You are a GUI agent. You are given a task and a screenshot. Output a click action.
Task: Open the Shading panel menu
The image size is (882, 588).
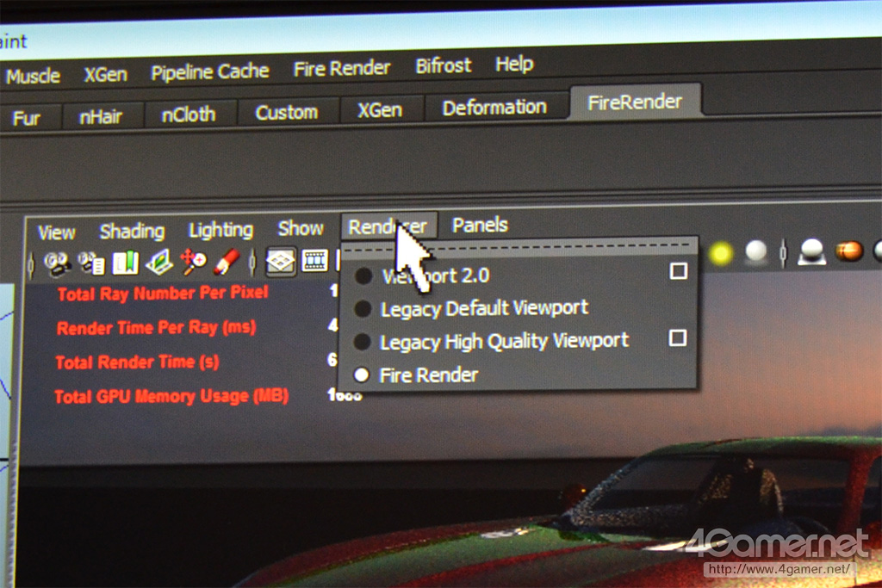[132, 231]
